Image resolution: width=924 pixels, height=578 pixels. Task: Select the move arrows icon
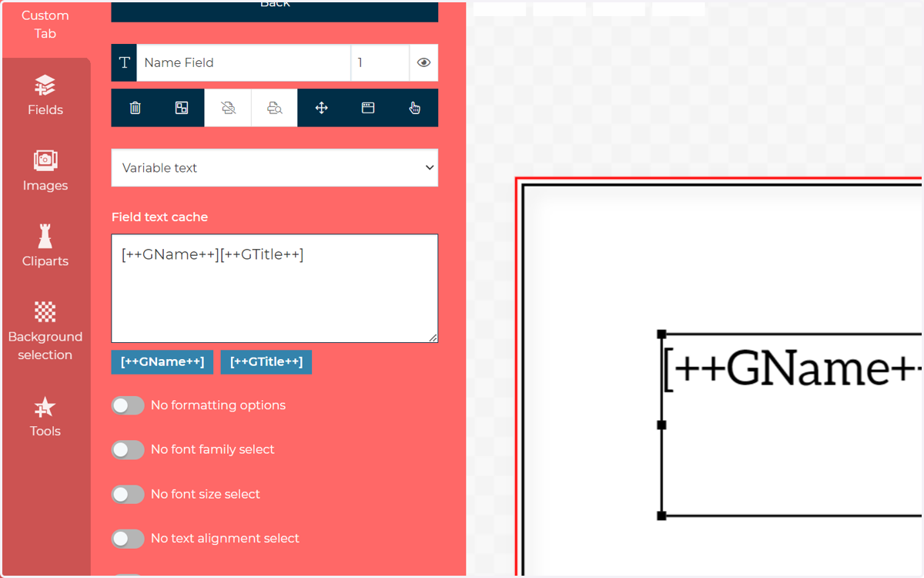321,108
